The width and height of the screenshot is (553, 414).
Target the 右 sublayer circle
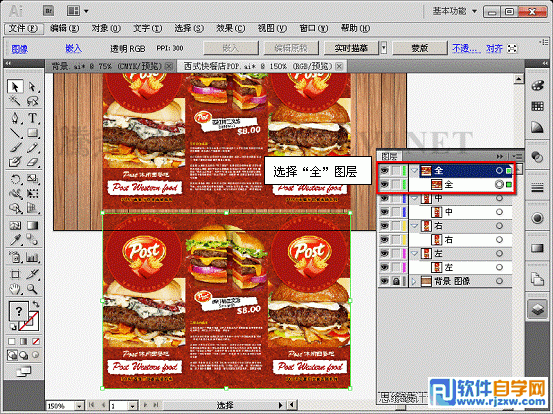point(499,240)
